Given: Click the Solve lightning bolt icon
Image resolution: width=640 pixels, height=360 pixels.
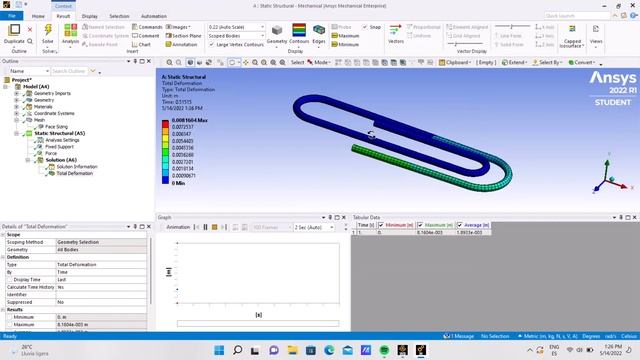Looking at the screenshot, I should pyautogui.click(x=48, y=29).
